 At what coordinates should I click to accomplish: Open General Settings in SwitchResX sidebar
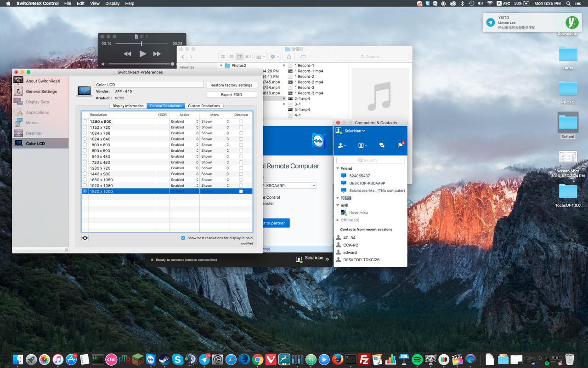41,92
